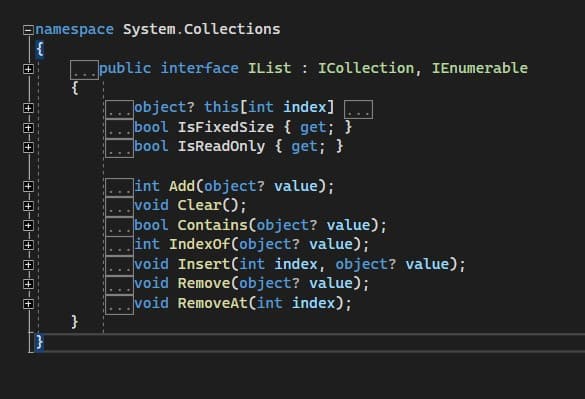This screenshot has height=399, width=585.
Task: Click the IList interface name
Action: click(x=269, y=68)
